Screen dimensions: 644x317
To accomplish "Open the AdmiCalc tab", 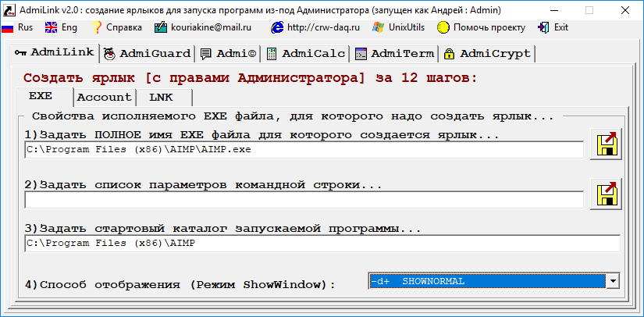I will tap(305, 54).
